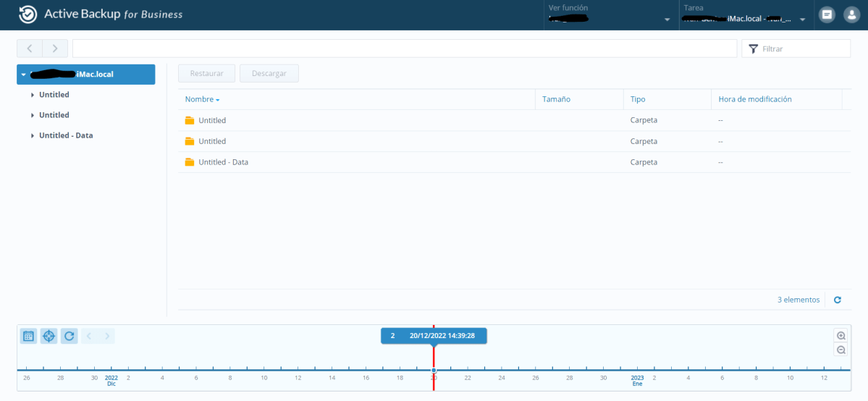Zoom out the timeline
Image resolution: width=868 pixels, height=401 pixels.
(841, 350)
